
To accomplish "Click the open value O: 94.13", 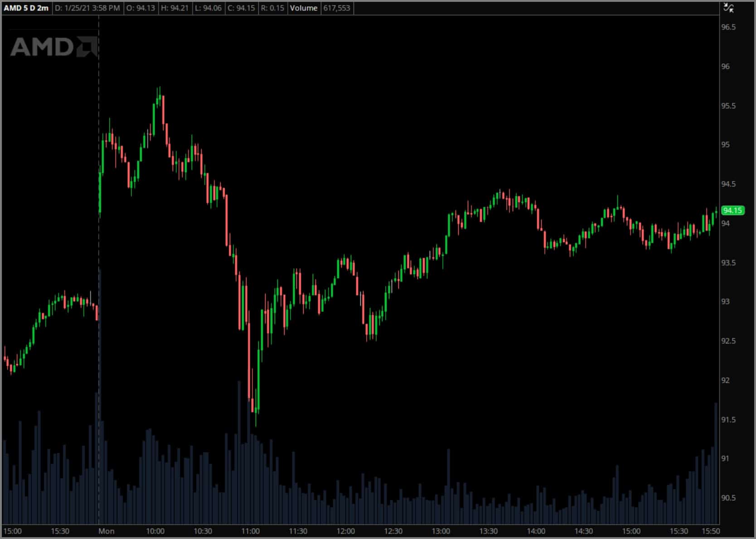I will point(141,8).
